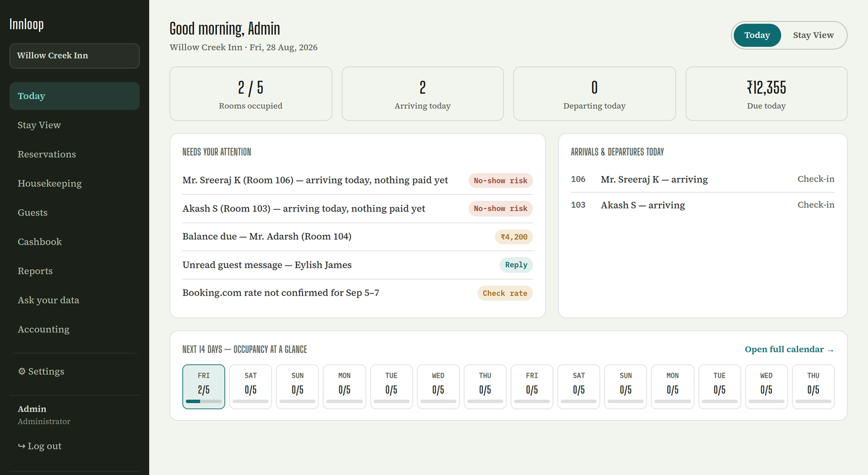Check in Mr. Sreeraj K, room 106

(x=816, y=179)
